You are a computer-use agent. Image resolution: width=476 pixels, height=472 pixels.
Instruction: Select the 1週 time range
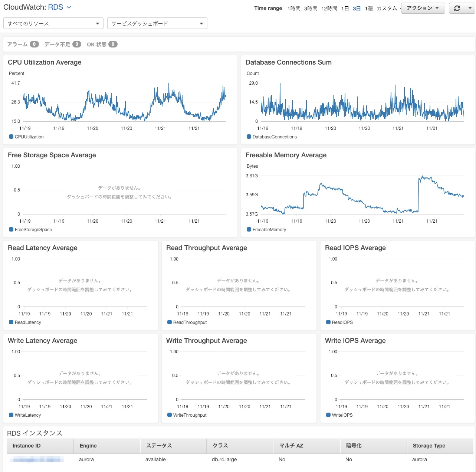[369, 8]
